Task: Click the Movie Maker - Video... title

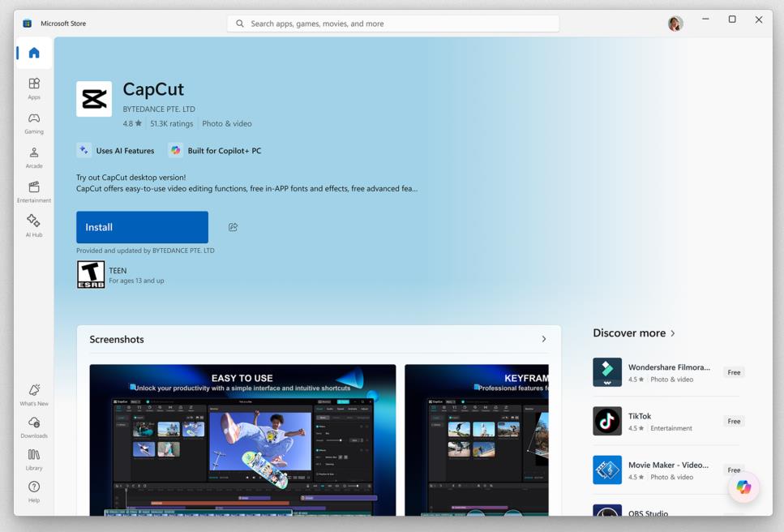Action: click(668, 465)
